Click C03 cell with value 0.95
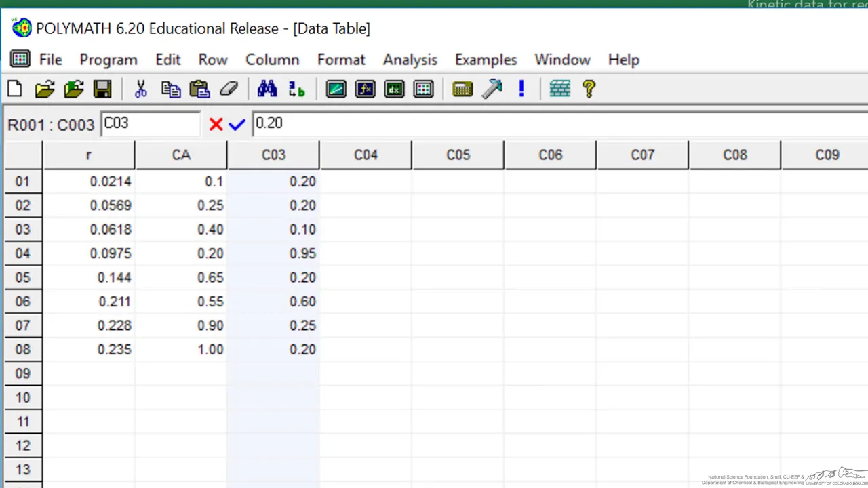The width and height of the screenshot is (868, 488). (x=273, y=253)
